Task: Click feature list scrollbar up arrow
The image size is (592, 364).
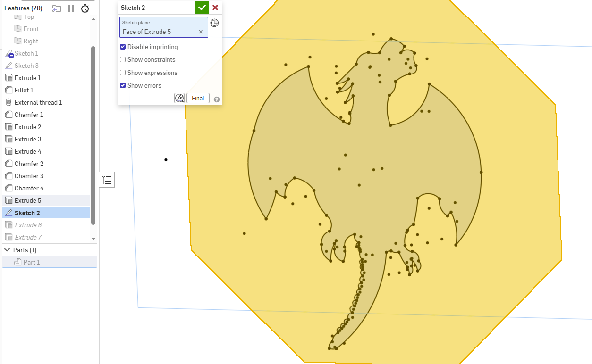Action: coord(93,19)
